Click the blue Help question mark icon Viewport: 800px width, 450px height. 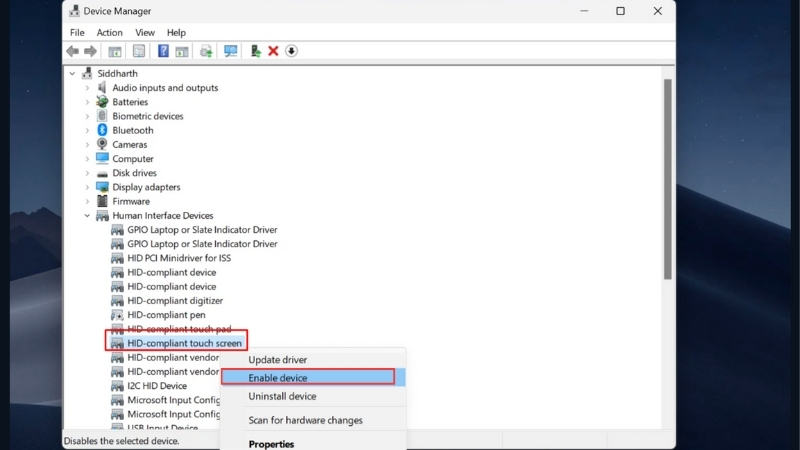[x=163, y=51]
